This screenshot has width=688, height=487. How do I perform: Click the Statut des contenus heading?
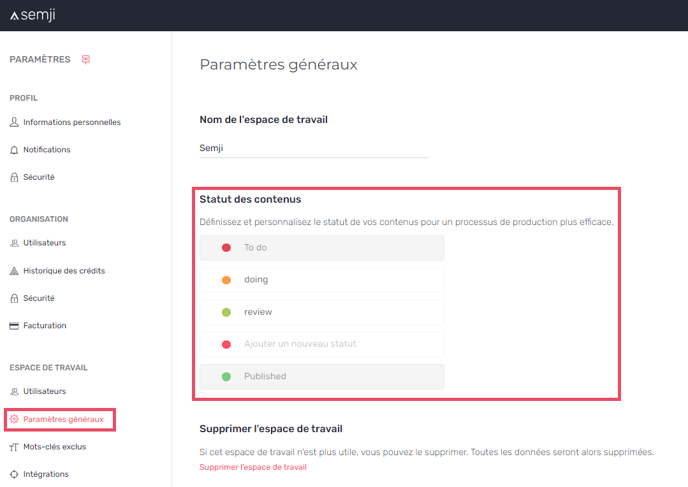(251, 200)
